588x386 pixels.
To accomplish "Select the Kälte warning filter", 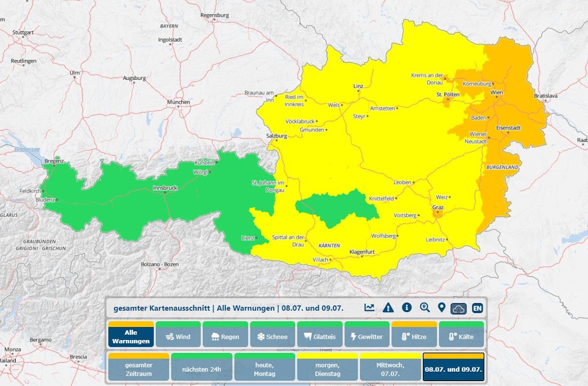I will point(462,335).
